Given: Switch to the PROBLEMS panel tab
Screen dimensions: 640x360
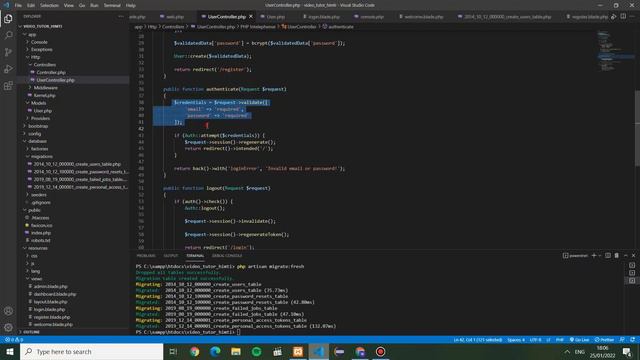Looking at the screenshot, I should tap(146, 256).
